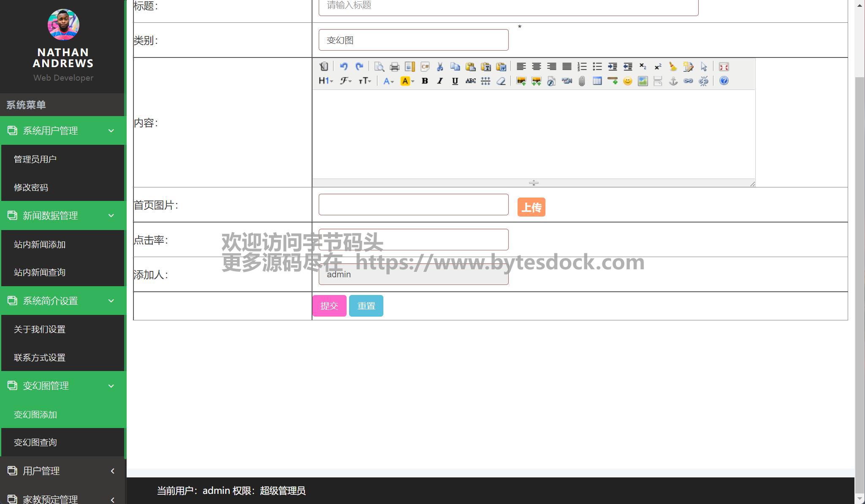Click the paperclip attachment icon
865x504 pixels.
tap(582, 81)
